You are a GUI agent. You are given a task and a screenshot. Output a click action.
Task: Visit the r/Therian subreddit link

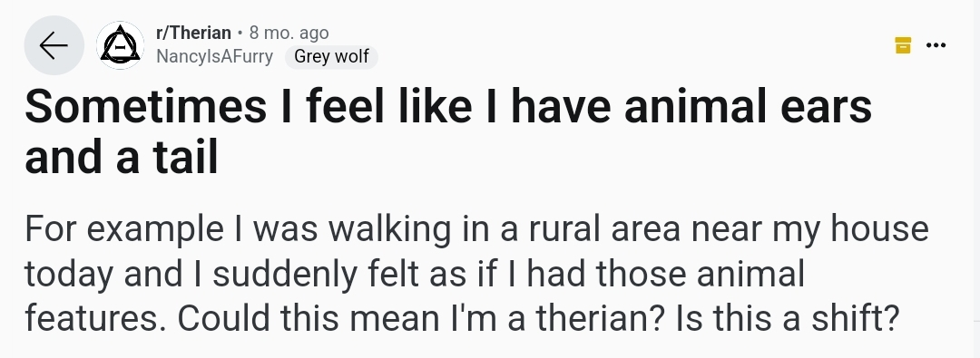[x=193, y=33]
